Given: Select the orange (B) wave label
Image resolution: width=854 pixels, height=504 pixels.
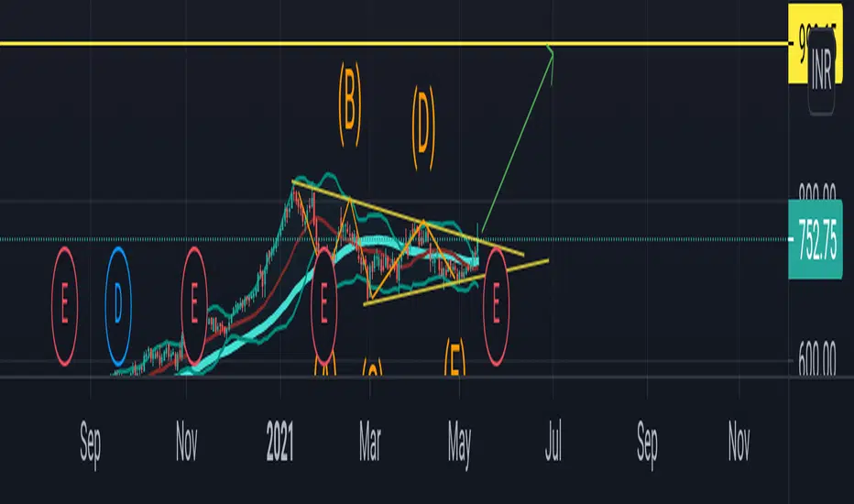Looking at the screenshot, I should click(350, 104).
